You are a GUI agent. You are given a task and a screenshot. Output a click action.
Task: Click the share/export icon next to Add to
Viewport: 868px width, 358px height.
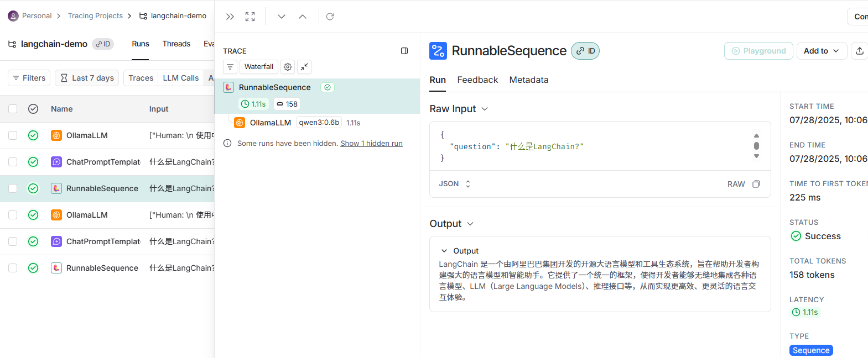[860, 51]
